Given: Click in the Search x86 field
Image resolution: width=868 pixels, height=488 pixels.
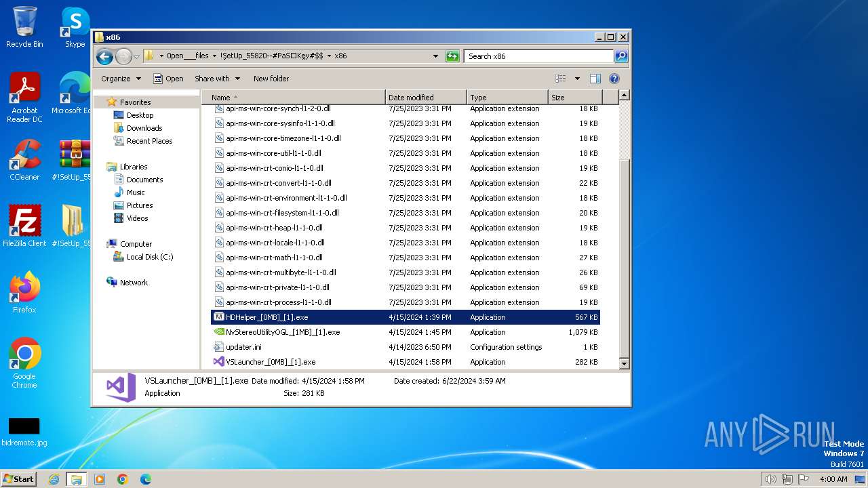Looking at the screenshot, I should [539, 56].
